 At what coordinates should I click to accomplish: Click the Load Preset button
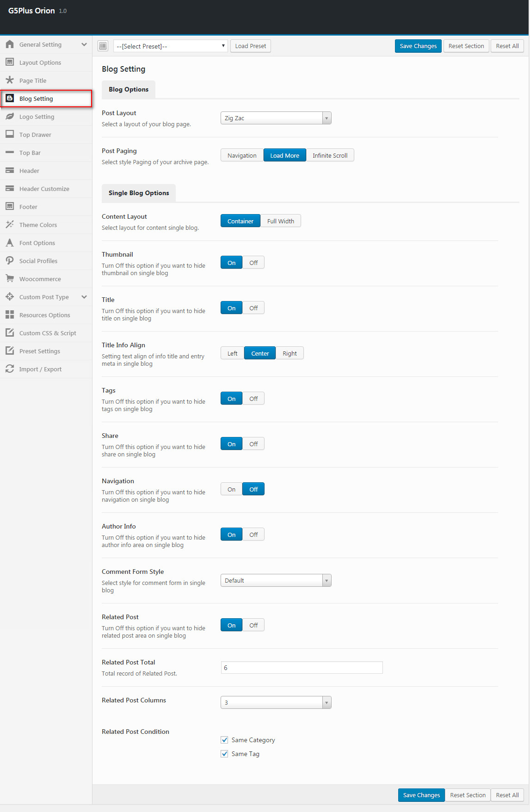click(x=251, y=46)
